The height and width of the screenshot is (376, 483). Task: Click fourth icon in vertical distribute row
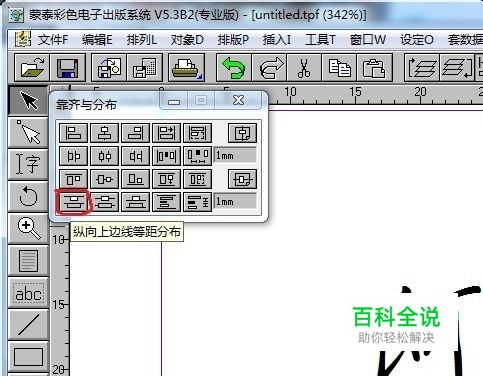click(166, 202)
